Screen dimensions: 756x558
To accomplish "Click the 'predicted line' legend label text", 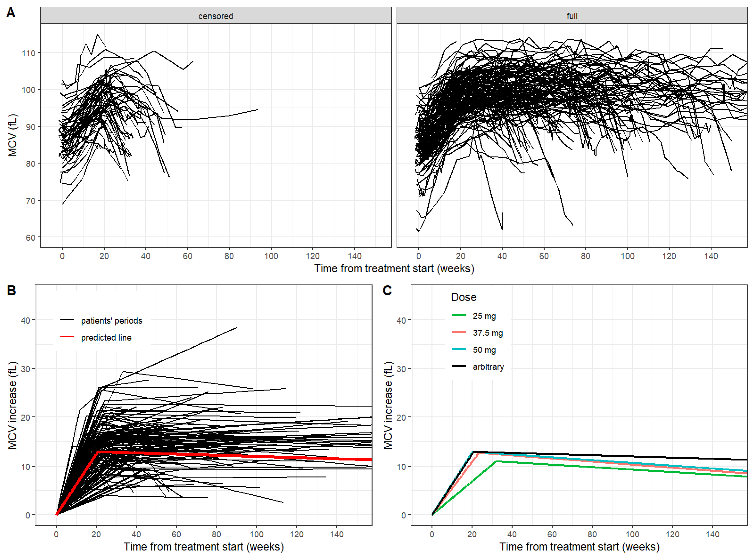I will click(106, 338).
